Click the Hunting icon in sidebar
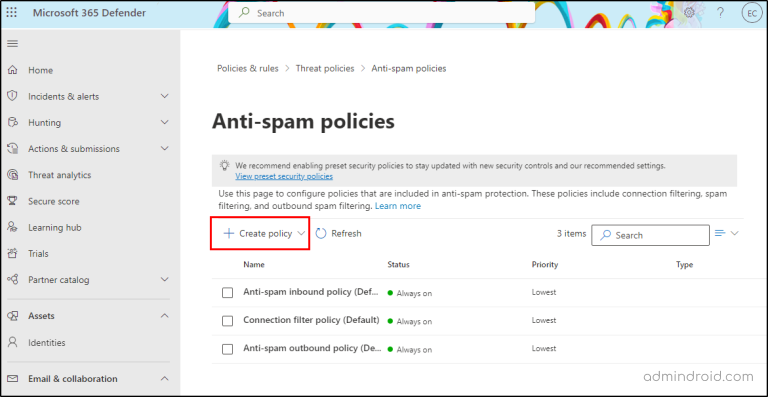Viewport: 768px width, 397px height. click(13, 122)
